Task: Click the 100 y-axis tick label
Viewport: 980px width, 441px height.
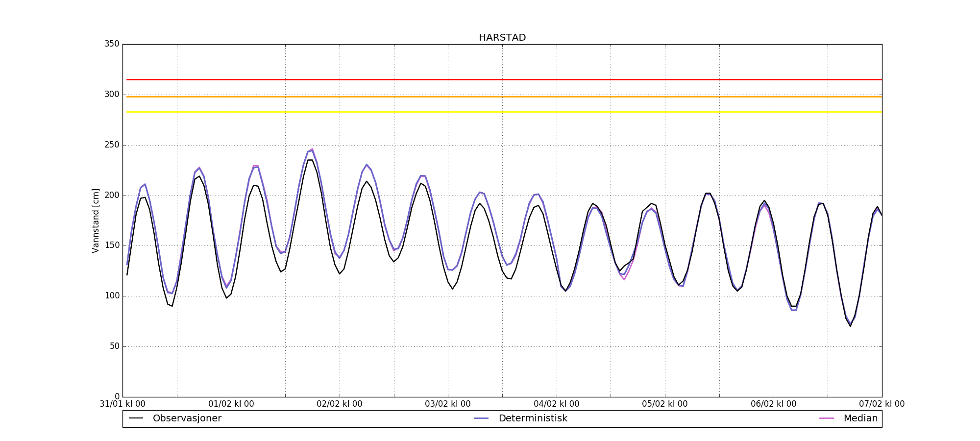Action: (x=112, y=296)
